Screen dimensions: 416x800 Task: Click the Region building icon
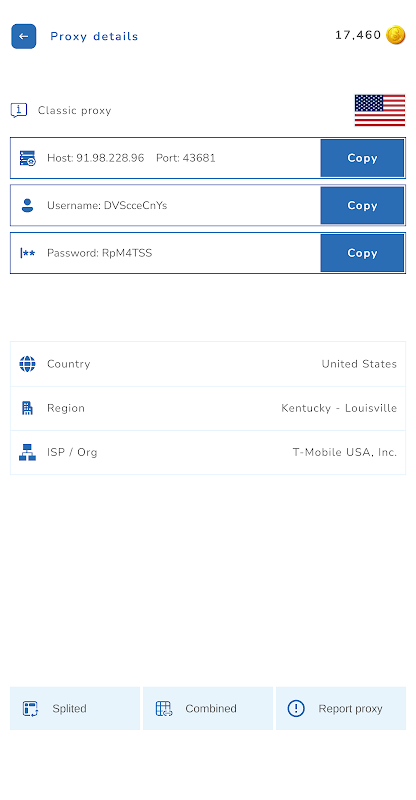click(28, 408)
